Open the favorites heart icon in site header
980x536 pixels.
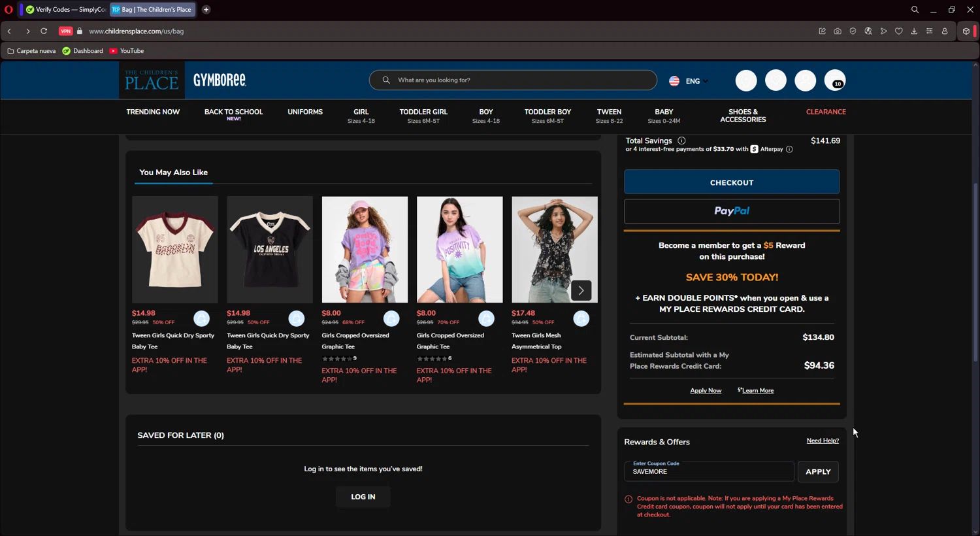pos(776,80)
